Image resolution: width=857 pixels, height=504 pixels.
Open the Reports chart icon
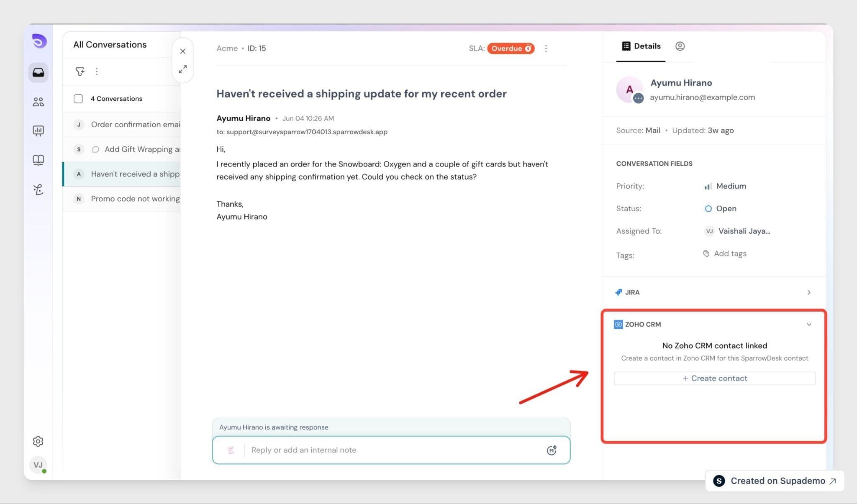click(38, 131)
